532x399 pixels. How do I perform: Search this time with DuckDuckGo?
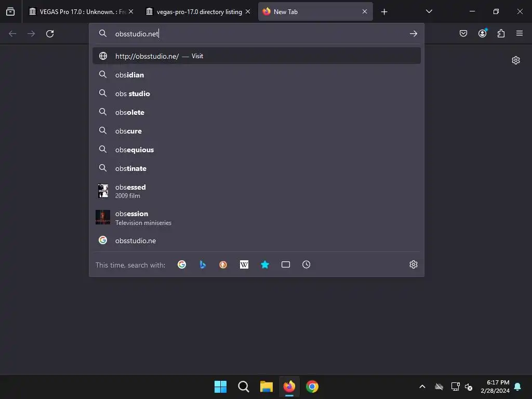(x=223, y=264)
